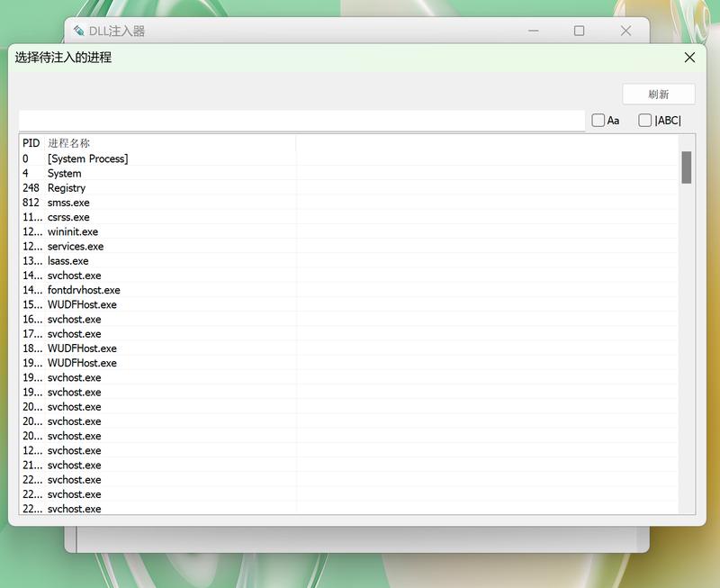Select the Registry process row
The width and height of the screenshot is (720, 588).
point(349,188)
